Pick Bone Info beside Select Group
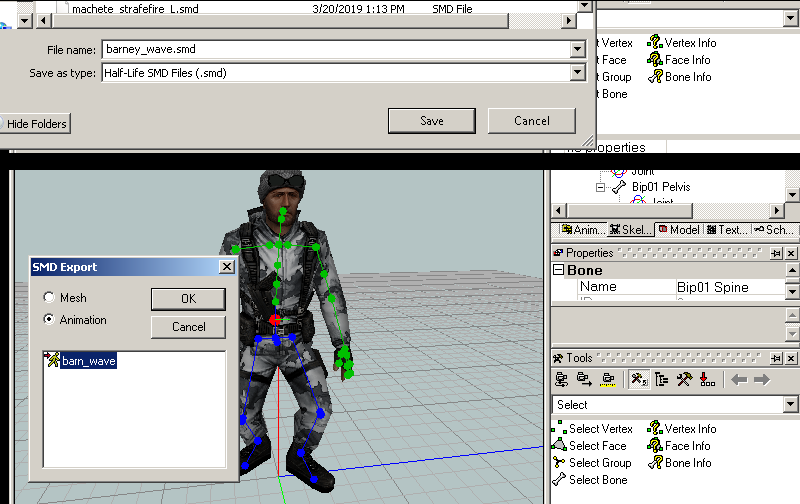800x504 pixels. pos(680,463)
